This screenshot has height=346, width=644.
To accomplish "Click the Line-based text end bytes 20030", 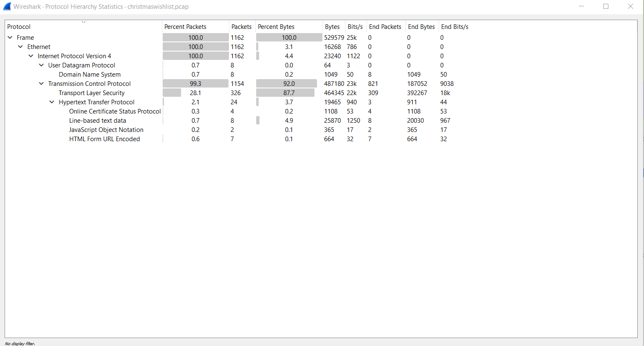I will click(x=415, y=121).
